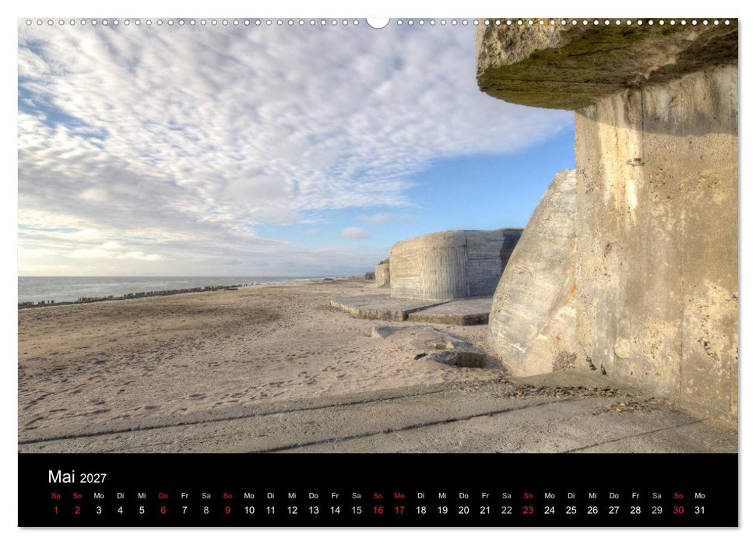Select day 12 in the calendar row
This screenshot has height=545, width=756.
point(292,510)
